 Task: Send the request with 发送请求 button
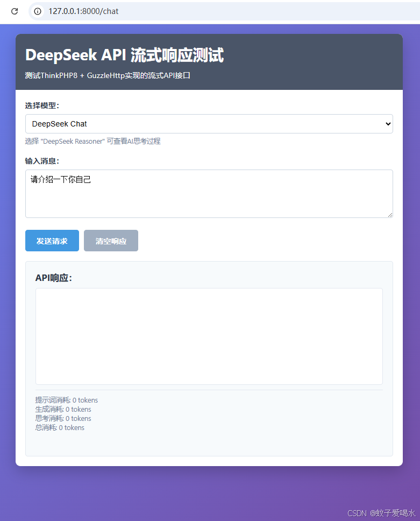[52, 241]
